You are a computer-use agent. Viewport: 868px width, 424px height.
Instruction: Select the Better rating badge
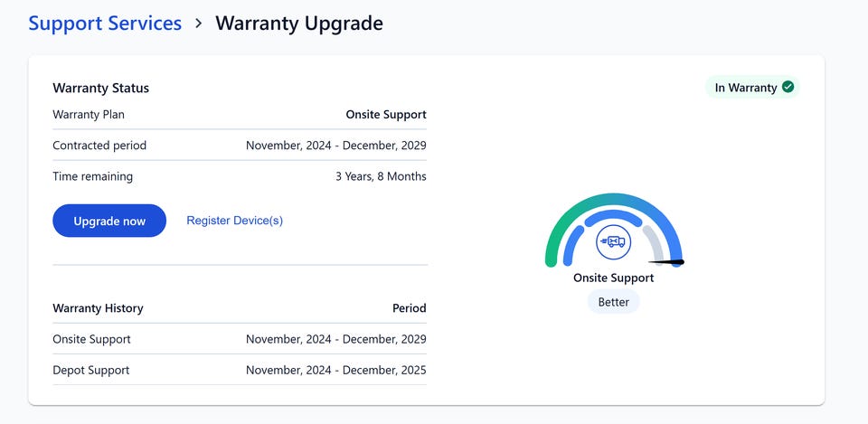pos(613,302)
